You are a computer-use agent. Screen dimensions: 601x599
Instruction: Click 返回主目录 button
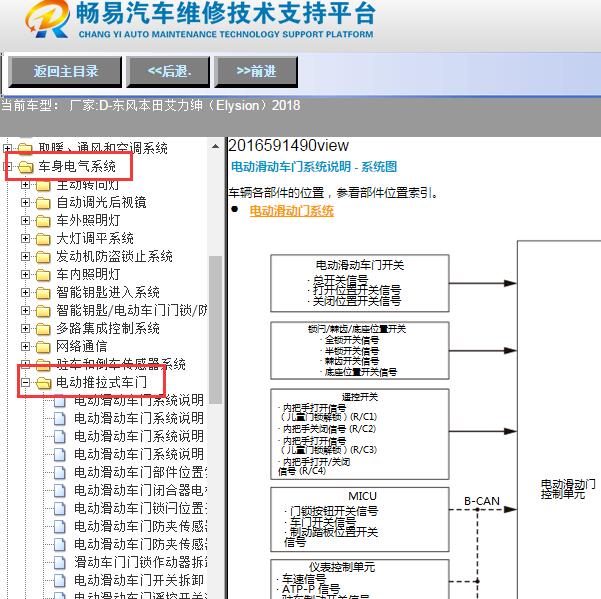coord(65,72)
